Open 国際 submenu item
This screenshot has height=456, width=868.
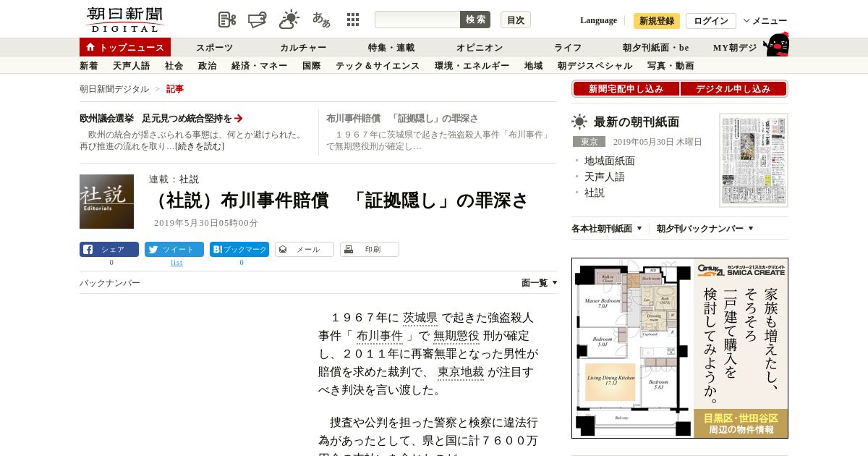click(312, 66)
